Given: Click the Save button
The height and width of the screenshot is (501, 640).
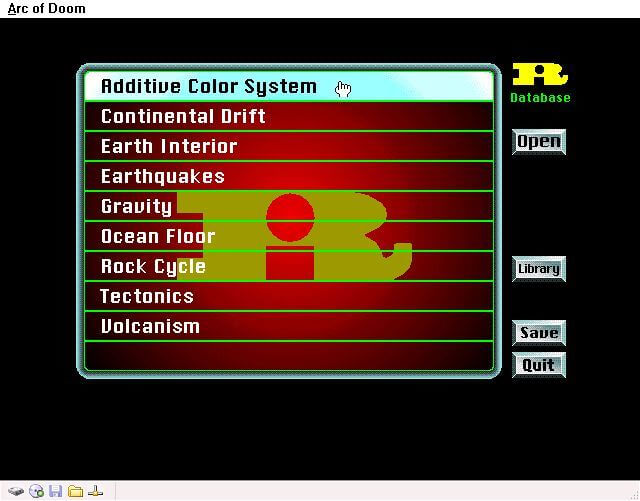Looking at the screenshot, I should [x=539, y=333].
